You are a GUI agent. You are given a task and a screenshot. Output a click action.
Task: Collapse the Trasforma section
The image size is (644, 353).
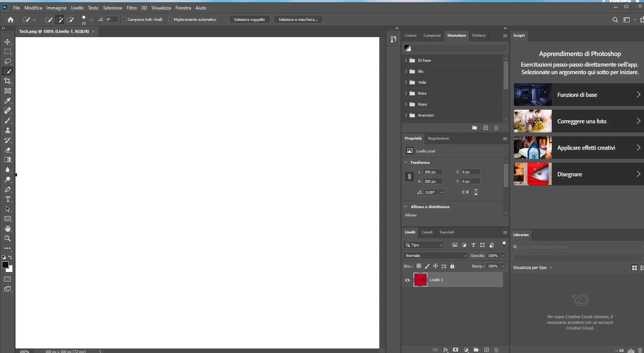[x=406, y=162]
